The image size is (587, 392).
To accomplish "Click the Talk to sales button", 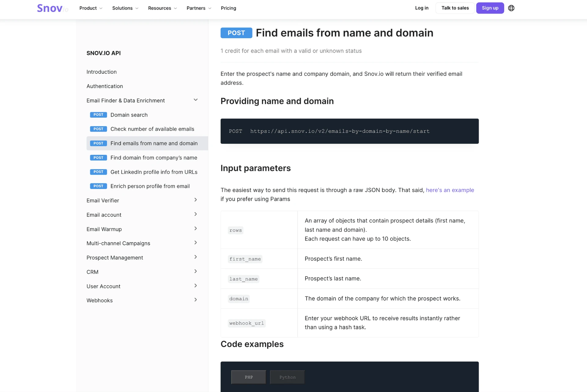I will 455,8.
